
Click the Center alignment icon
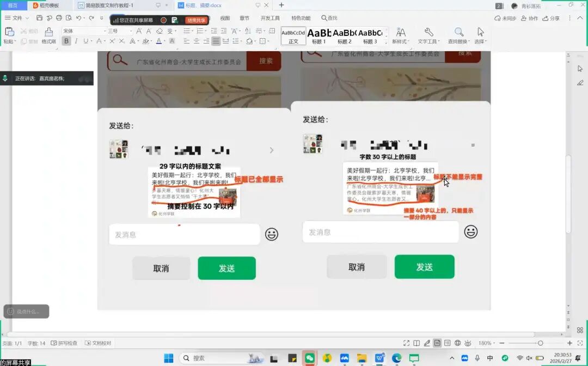click(x=196, y=41)
